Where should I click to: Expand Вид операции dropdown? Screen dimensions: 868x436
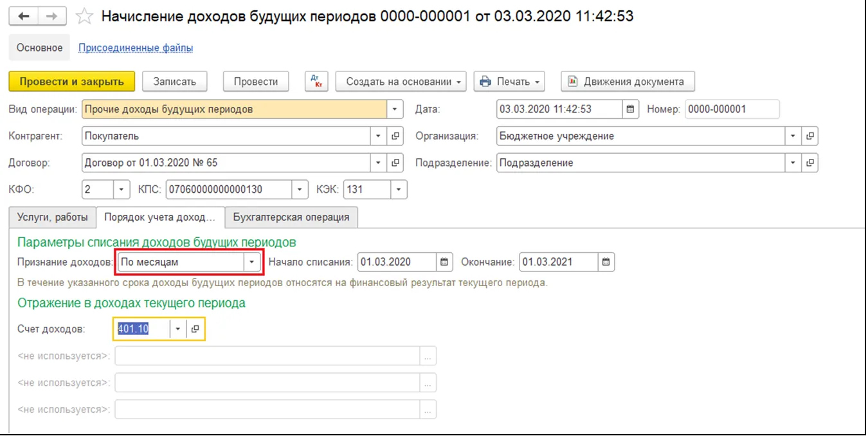click(395, 109)
